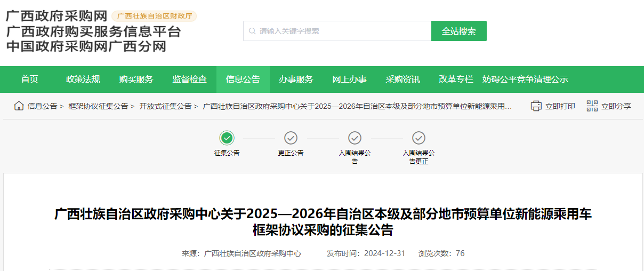Click the 入围结果公告更正 step circle icon

418,138
